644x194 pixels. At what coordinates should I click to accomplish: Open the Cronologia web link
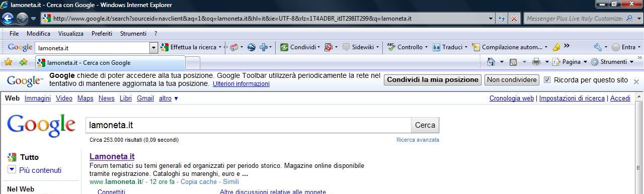point(512,99)
